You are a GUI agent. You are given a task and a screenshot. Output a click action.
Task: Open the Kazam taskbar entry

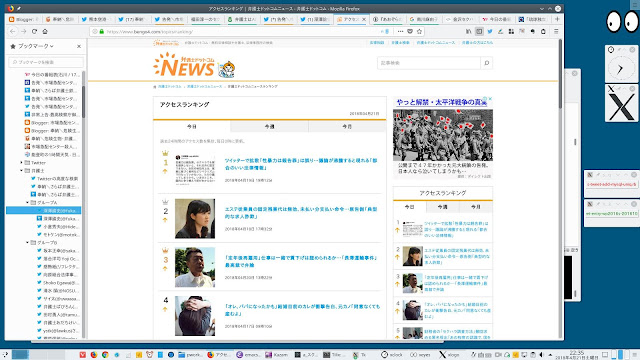[277, 355]
